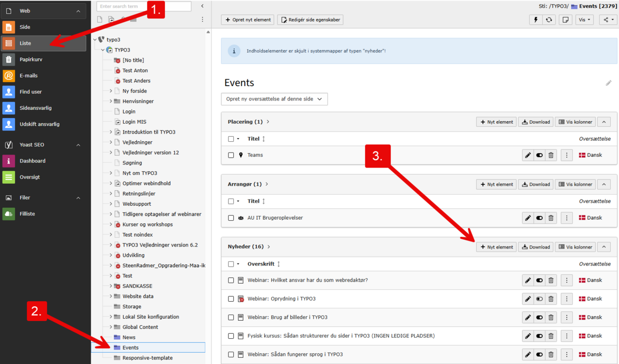
Task: Click the pencil edit icon for Teams
Action: (528, 155)
